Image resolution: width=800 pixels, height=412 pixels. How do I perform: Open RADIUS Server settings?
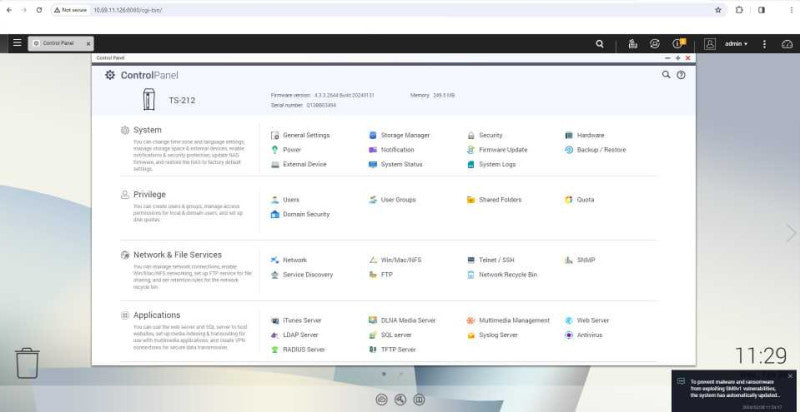coord(298,349)
